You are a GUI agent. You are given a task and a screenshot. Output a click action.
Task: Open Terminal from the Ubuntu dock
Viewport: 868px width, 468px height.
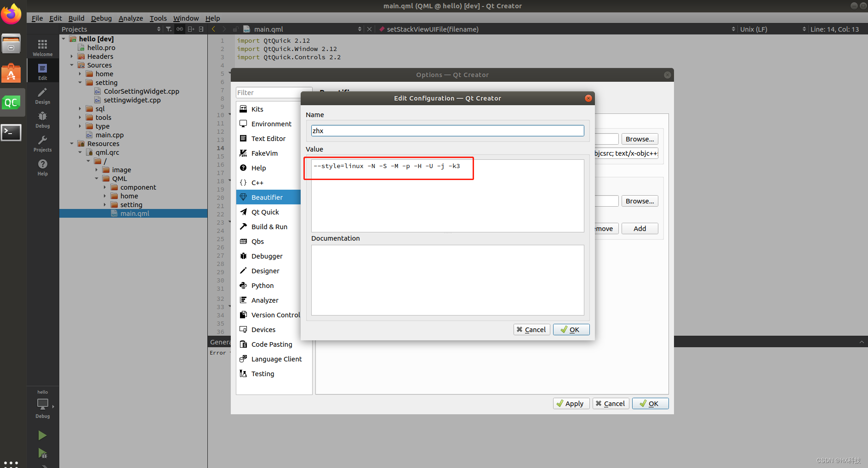click(x=11, y=133)
